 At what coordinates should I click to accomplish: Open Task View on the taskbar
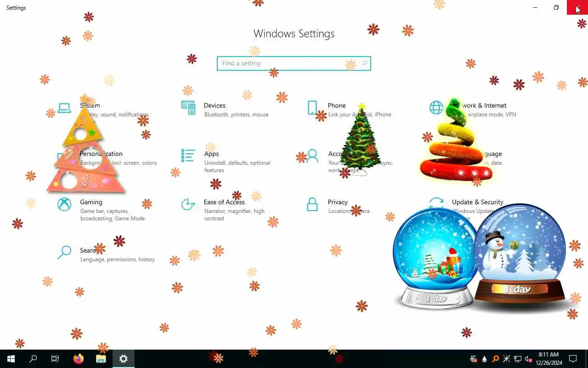click(x=55, y=359)
